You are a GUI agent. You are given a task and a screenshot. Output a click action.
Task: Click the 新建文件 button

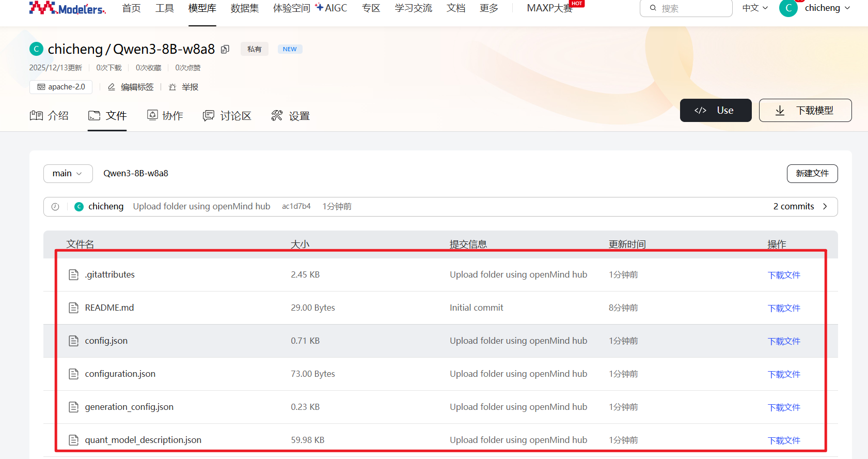[x=812, y=174]
